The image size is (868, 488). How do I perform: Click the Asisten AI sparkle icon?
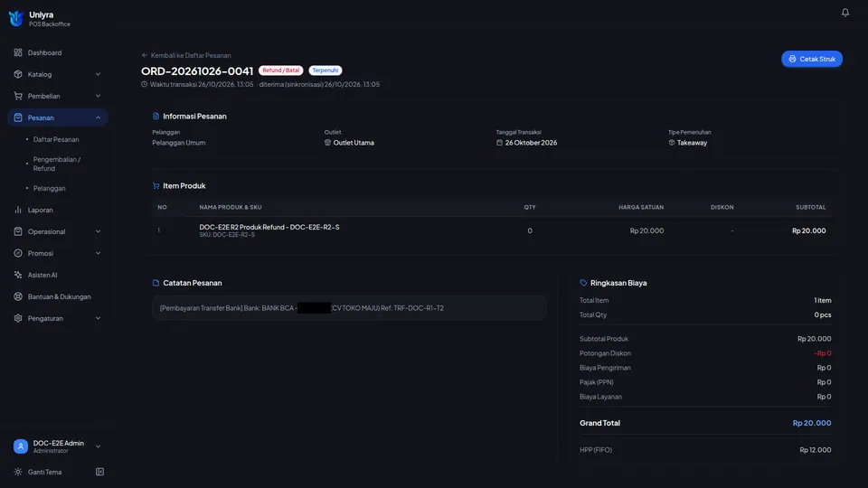click(18, 275)
